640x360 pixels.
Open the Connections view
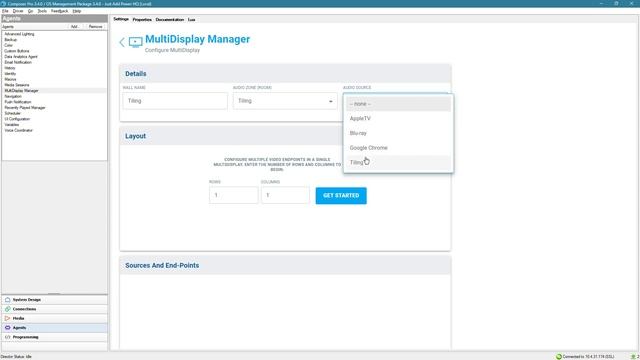pyautogui.click(x=55, y=309)
